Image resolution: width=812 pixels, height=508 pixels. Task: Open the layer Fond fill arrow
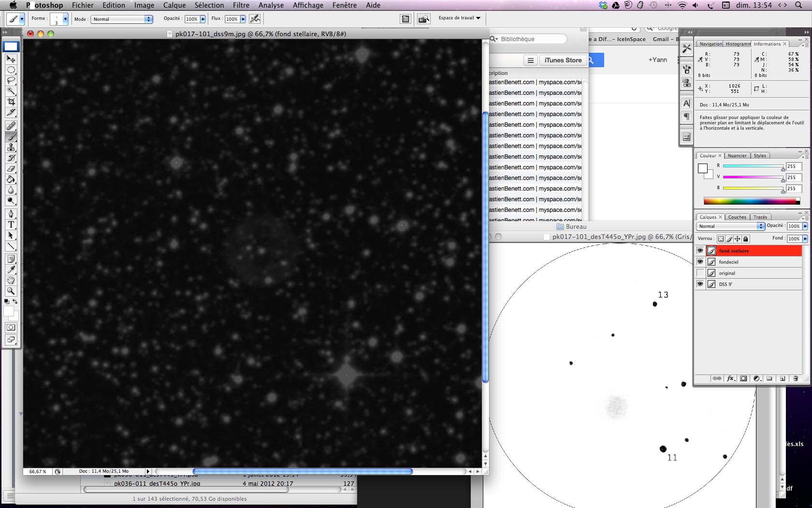pyautogui.click(x=805, y=239)
